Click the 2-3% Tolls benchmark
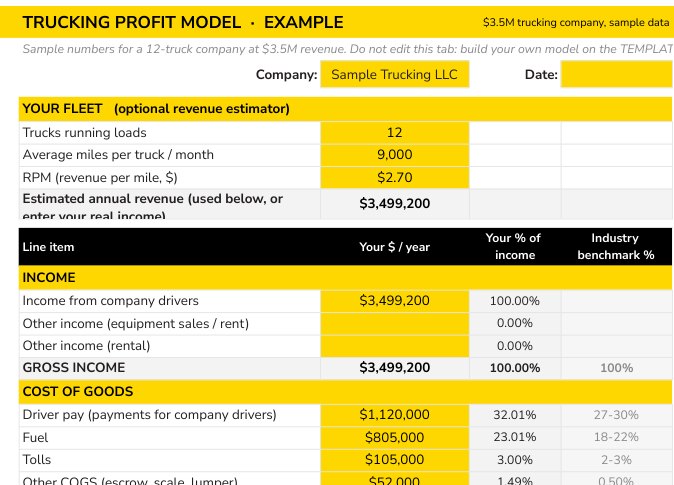The height and width of the screenshot is (485, 674). click(x=616, y=460)
